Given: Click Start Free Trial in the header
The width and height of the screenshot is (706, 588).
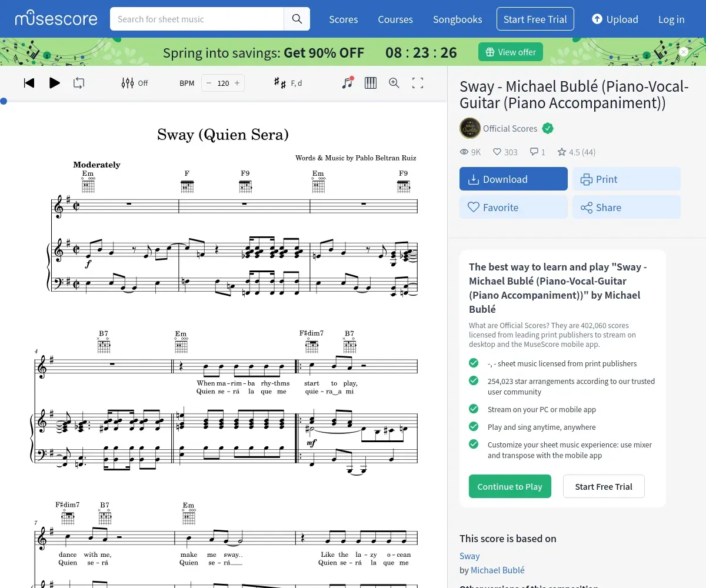Looking at the screenshot, I should coord(535,19).
